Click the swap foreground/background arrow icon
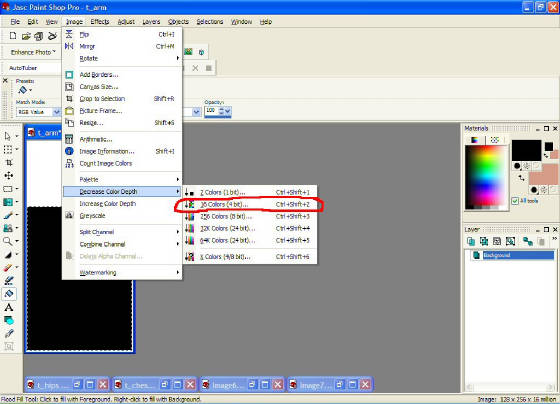Viewport: 560px width, 404px height. coord(521,177)
